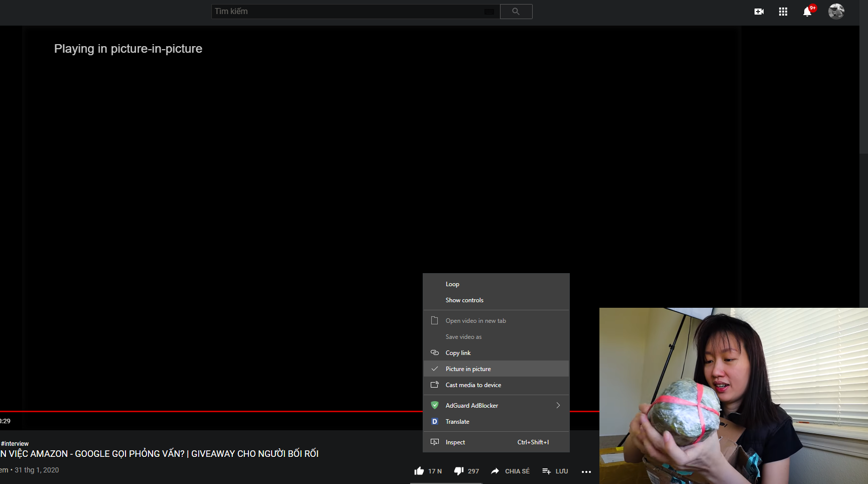Click the search magnifier button
The width and height of the screenshot is (868, 484).
(x=516, y=12)
